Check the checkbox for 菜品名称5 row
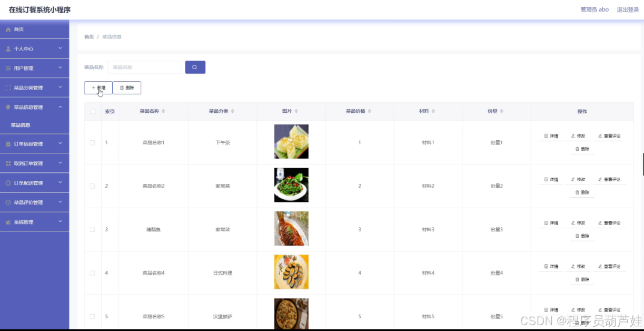The image size is (644, 331). coord(93,317)
